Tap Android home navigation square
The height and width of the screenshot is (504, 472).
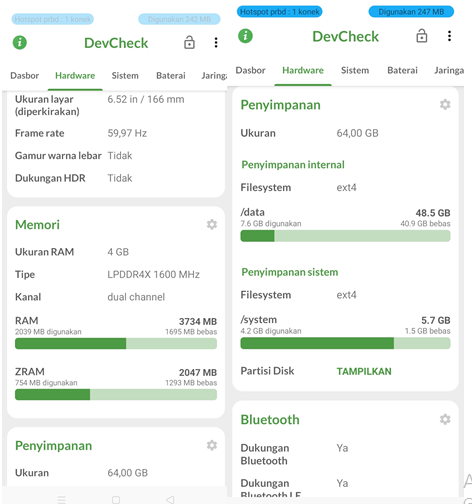[116, 500]
